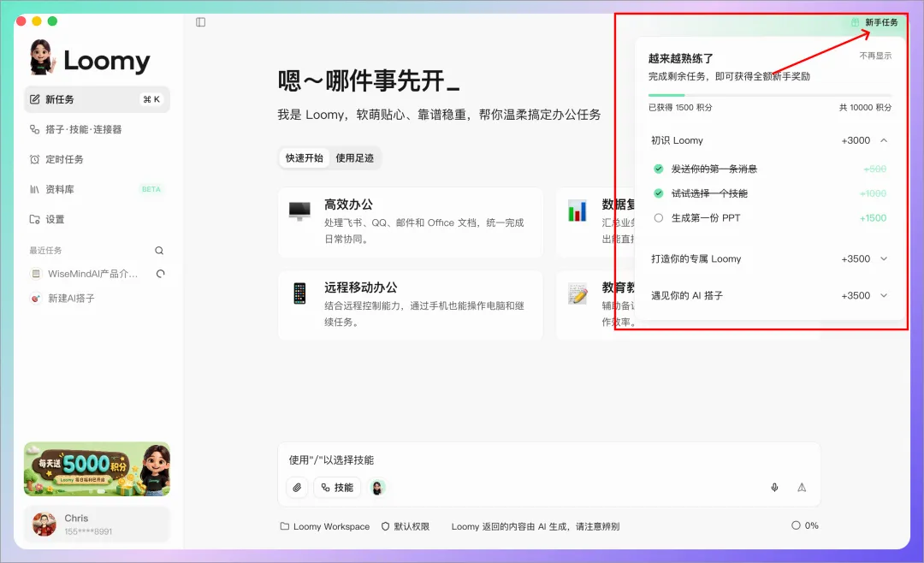Open the 远程移动办公 card
This screenshot has width=924, height=563.
[x=410, y=305]
